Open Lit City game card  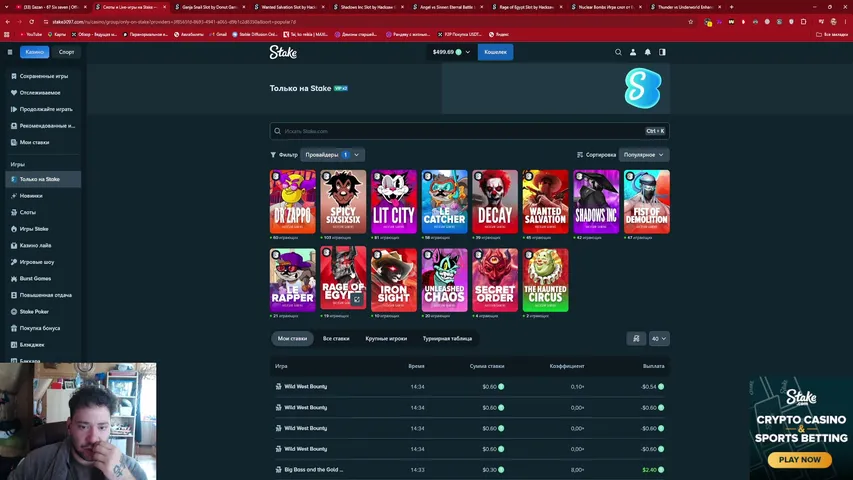(394, 202)
